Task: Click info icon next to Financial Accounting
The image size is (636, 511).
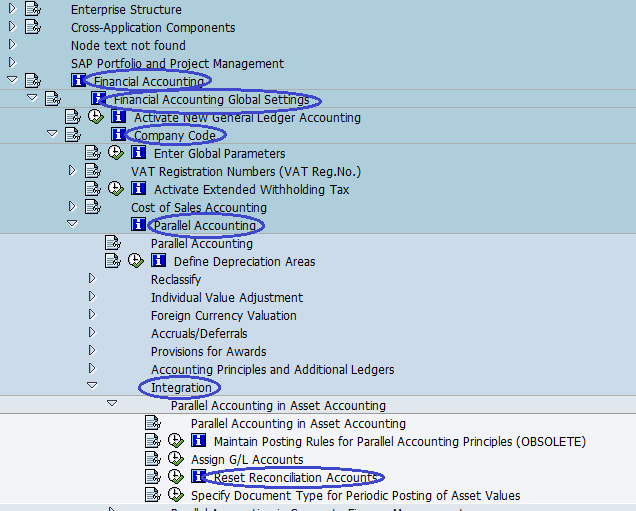Action: click(78, 80)
